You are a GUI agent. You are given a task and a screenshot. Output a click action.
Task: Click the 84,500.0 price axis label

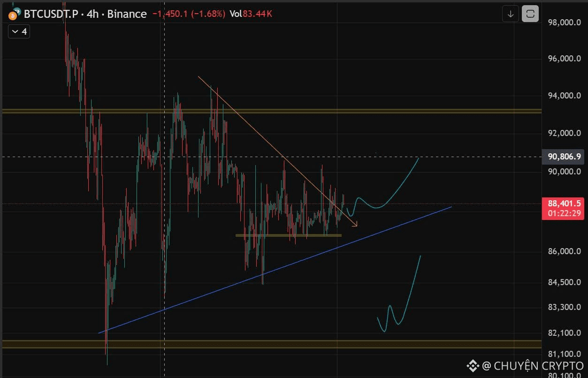pos(564,282)
